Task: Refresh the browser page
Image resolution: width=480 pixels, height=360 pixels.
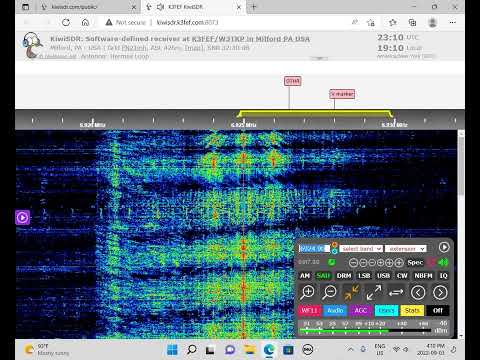Action: (x=66, y=22)
